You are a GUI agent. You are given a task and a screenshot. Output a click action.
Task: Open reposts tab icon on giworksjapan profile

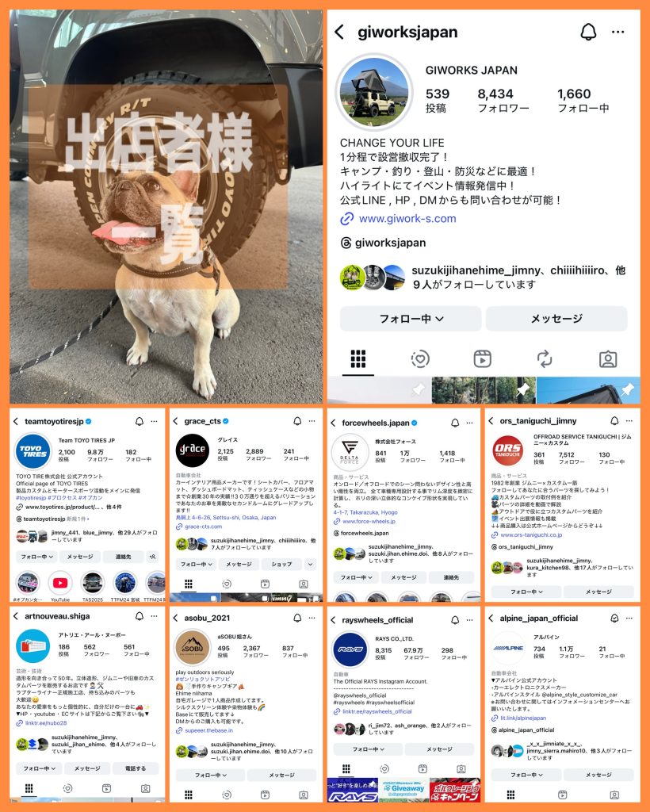pyautogui.click(x=545, y=359)
